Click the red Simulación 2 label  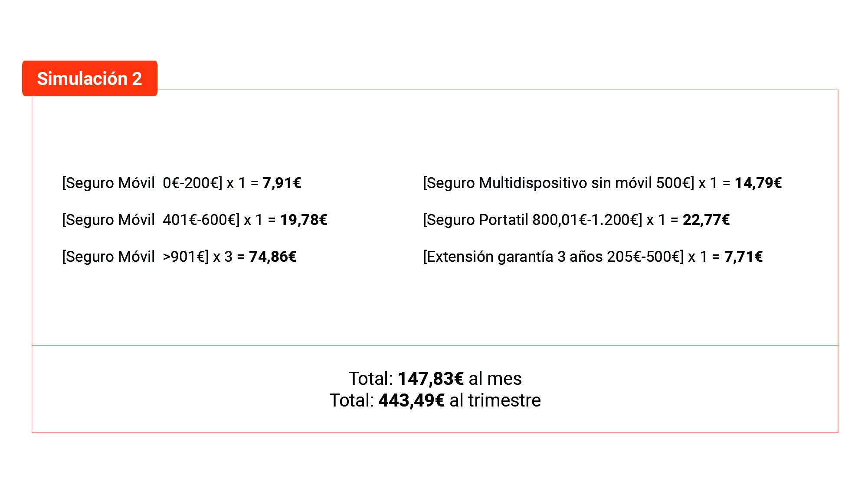(x=89, y=78)
